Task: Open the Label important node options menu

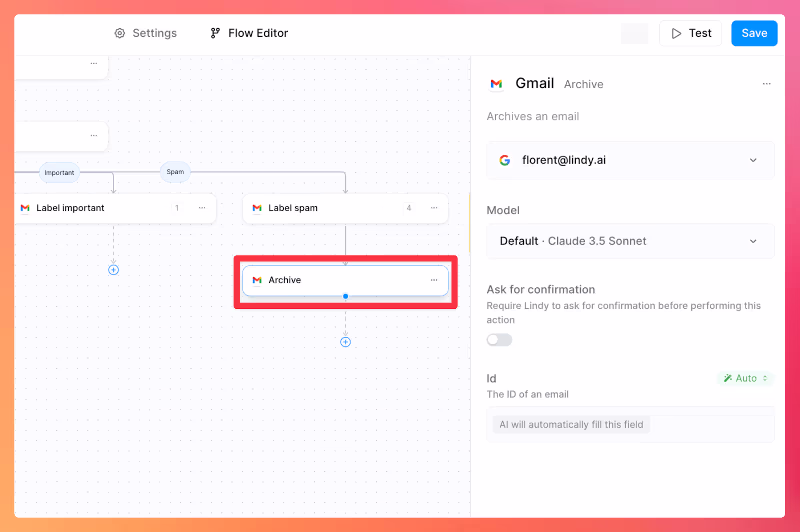Action: [x=202, y=208]
